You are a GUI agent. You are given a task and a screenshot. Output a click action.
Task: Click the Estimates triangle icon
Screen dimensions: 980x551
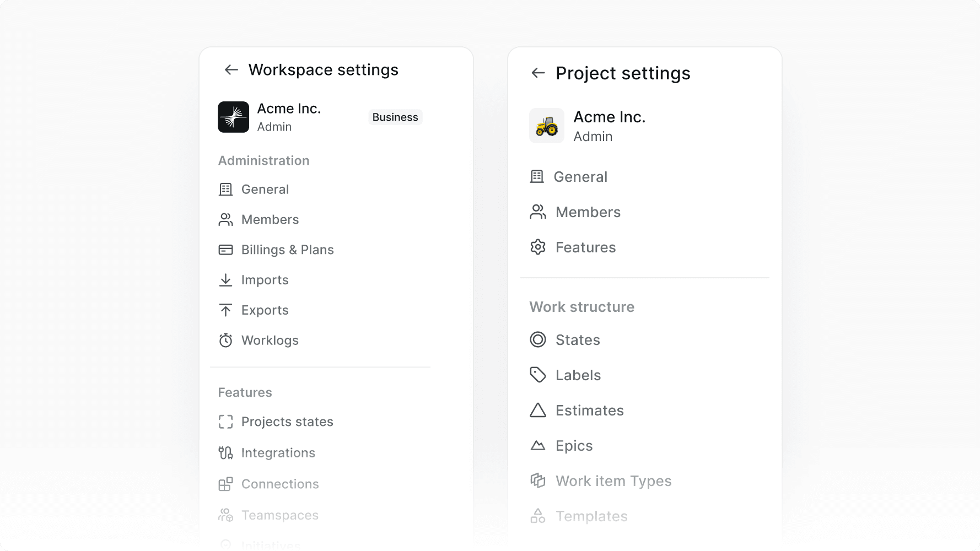click(x=537, y=410)
